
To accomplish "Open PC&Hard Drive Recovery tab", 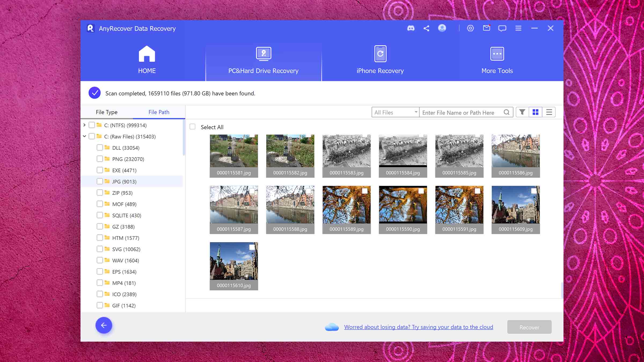I will (x=263, y=60).
